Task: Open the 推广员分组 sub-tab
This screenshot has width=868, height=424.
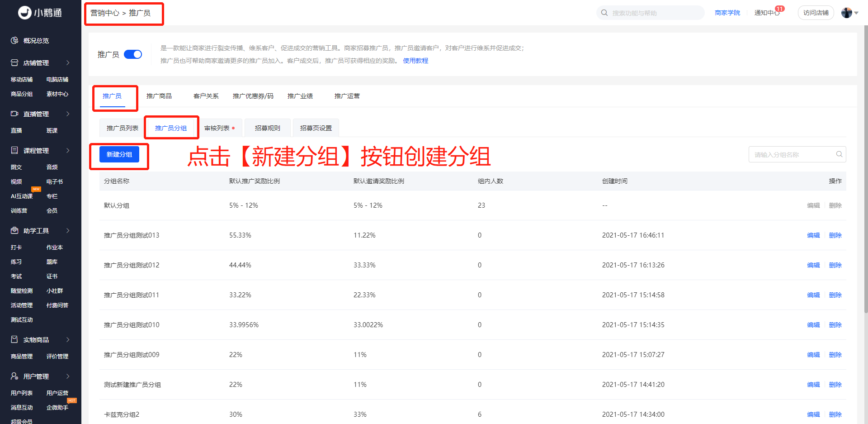Action: (x=171, y=128)
